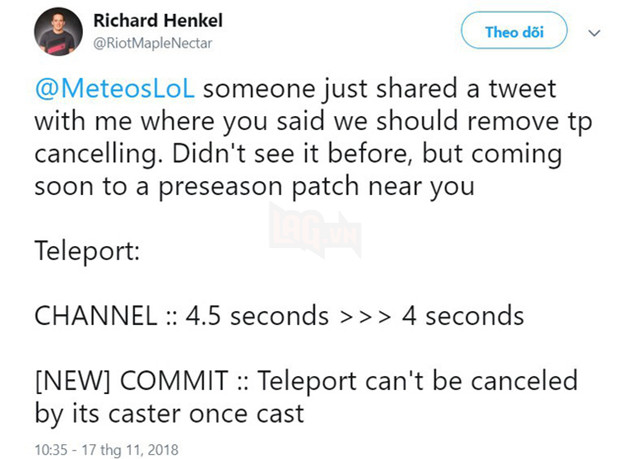This screenshot has width=630, height=459.
Task: Open the @MeteosLoL mention link
Action: coord(119,88)
